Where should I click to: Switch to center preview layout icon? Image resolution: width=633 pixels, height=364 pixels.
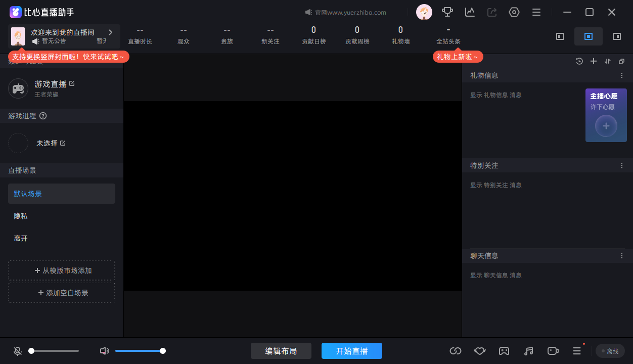[x=589, y=36]
